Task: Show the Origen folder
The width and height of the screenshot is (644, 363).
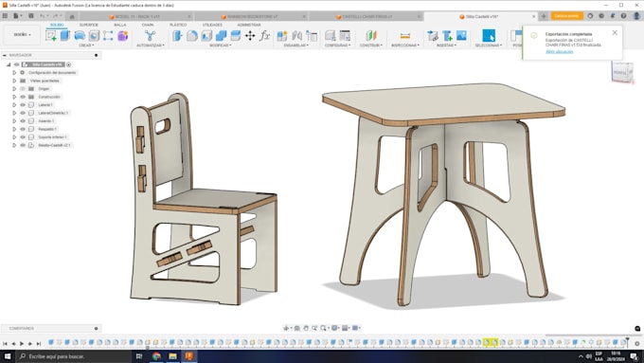Action: pyautogui.click(x=23, y=89)
